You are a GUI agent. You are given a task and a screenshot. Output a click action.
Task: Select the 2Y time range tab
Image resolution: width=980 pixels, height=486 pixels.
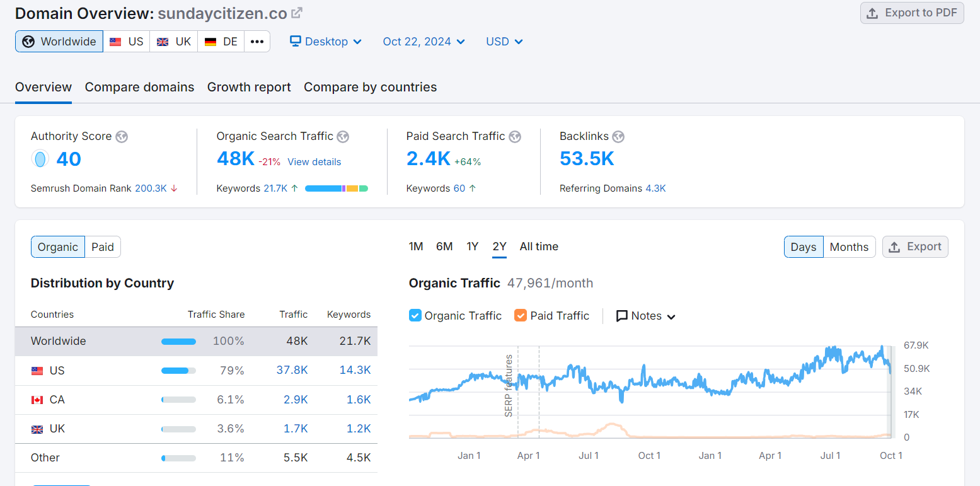(x=500, y=246)
